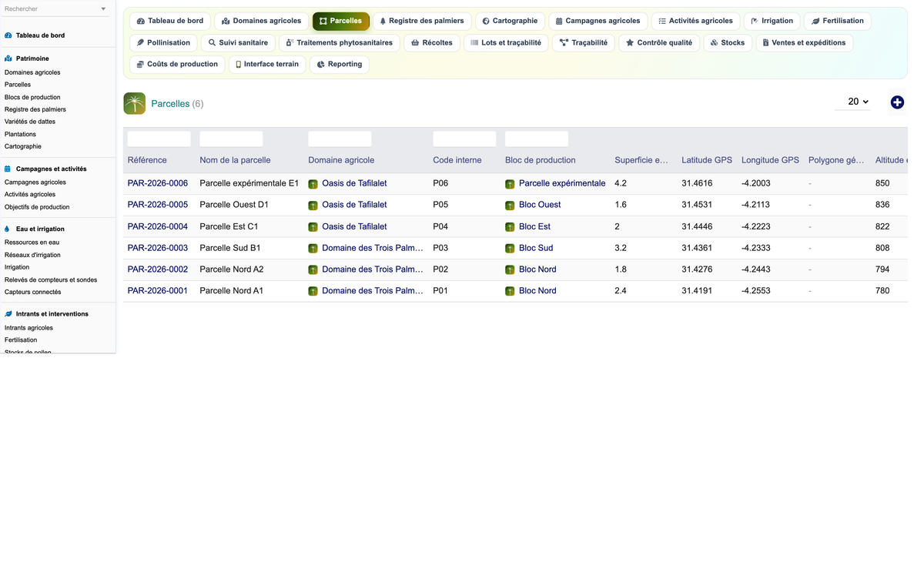Open Réseaux d'irrigation in sidebar
The height and width of the screenshot is (572, 924).
32,255
